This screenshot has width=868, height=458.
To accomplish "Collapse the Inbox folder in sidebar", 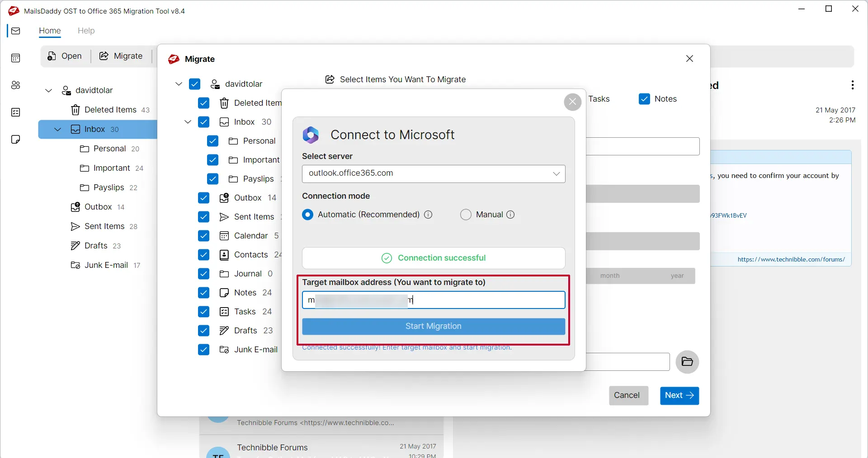I will 57,129.
